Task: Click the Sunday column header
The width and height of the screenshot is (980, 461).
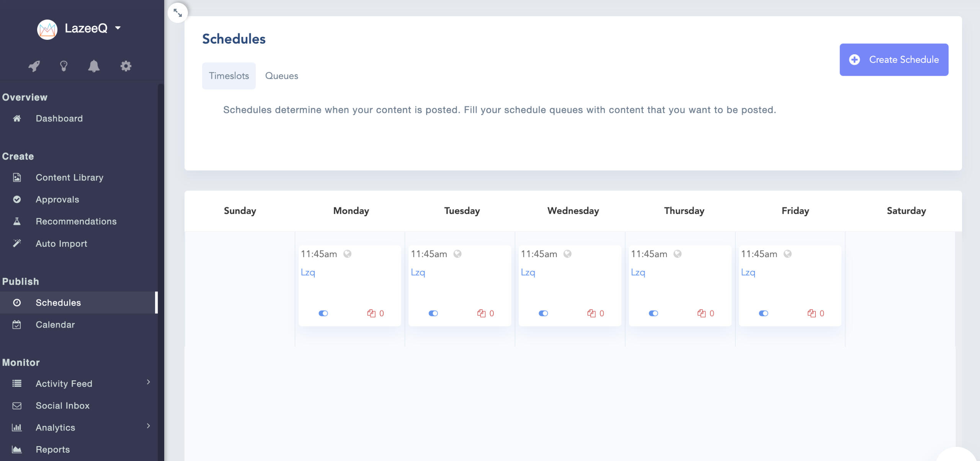Action: pos(240,211)
